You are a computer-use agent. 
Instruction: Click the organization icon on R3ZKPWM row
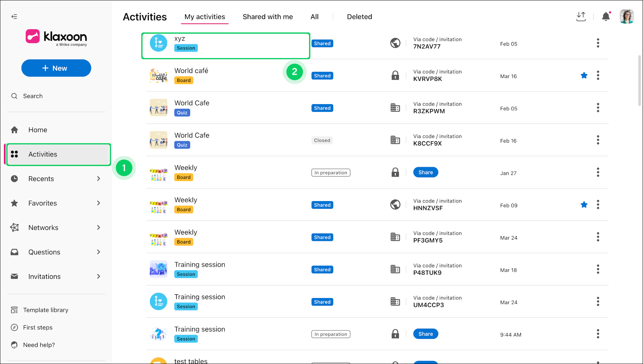(x=395, y=108)
